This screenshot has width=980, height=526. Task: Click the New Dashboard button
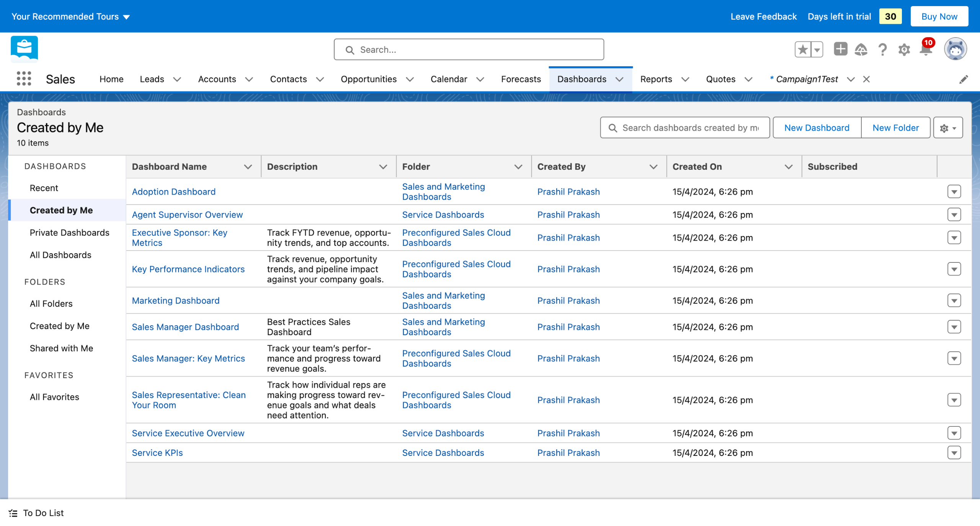point(817,128)
